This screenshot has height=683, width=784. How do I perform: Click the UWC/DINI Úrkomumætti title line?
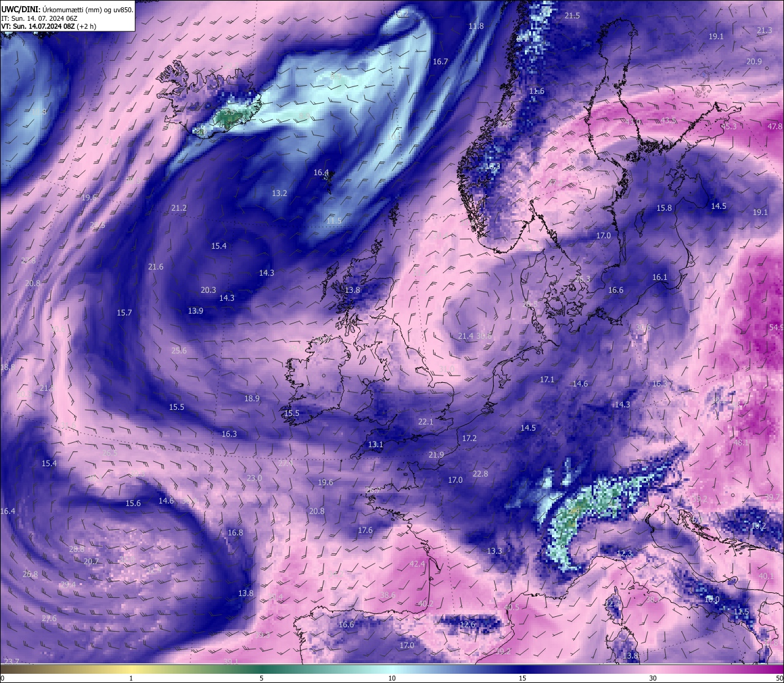click(67, 9)
